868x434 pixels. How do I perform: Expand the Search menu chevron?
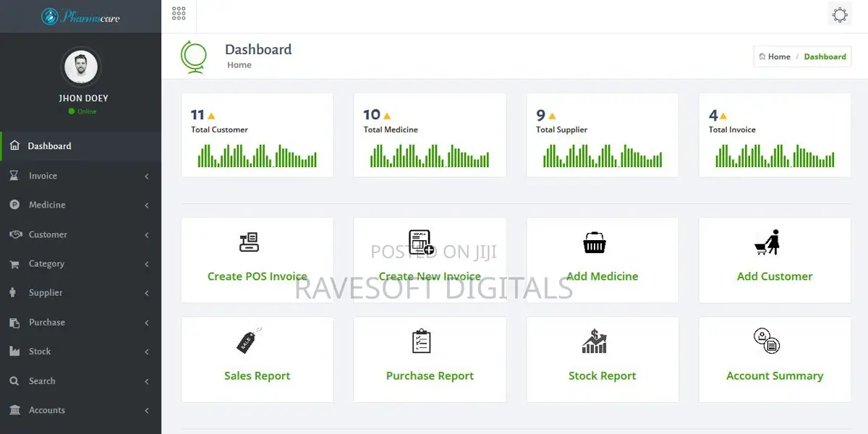147,381
